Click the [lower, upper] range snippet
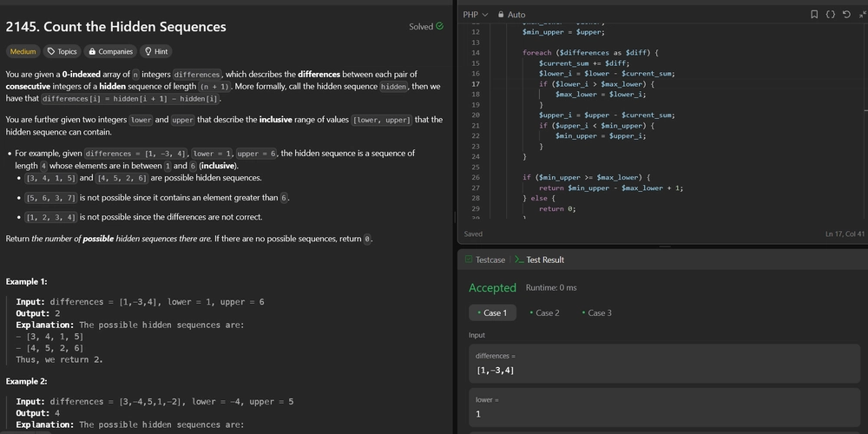This screenshot has height=434, width=868. pyautogui.click(x=382, y=120)
